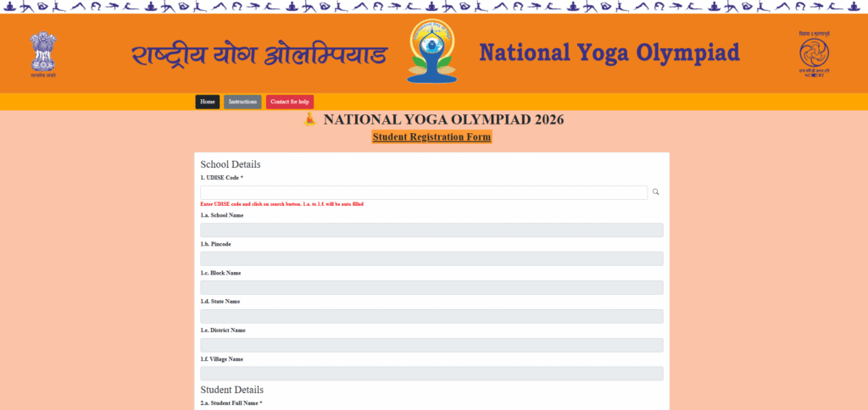The height and width of the screenshot is (410, 868).
Task: Click the Student Registration Form heading
Action: [x=431, y=136]
